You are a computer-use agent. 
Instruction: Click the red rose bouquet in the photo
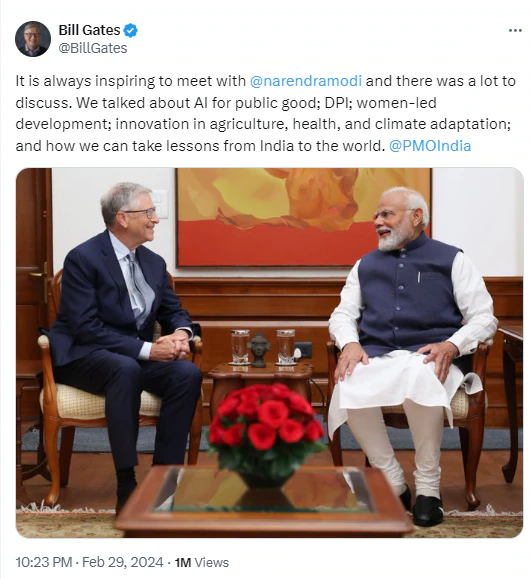click(266, 430)
